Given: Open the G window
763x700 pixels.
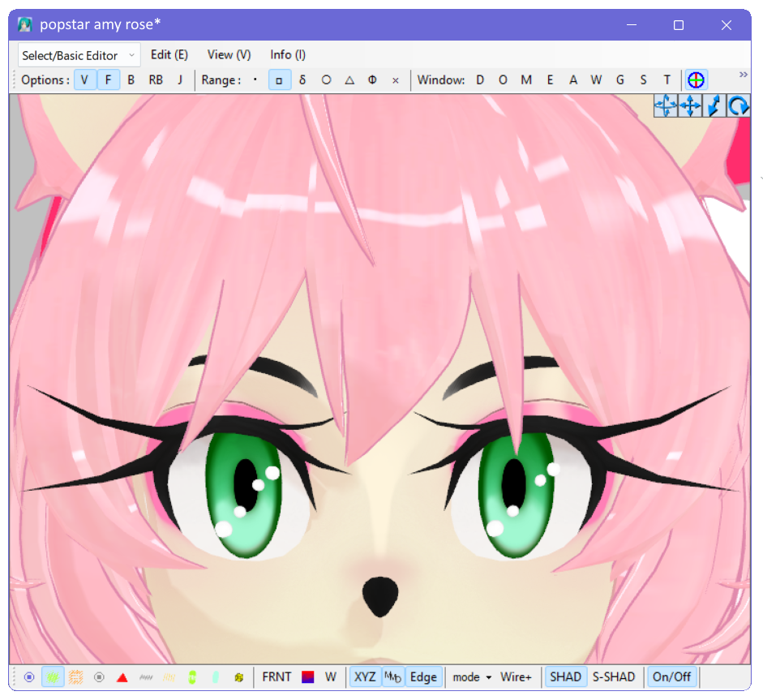Looking at the screenshot, I should coord(620,79).
